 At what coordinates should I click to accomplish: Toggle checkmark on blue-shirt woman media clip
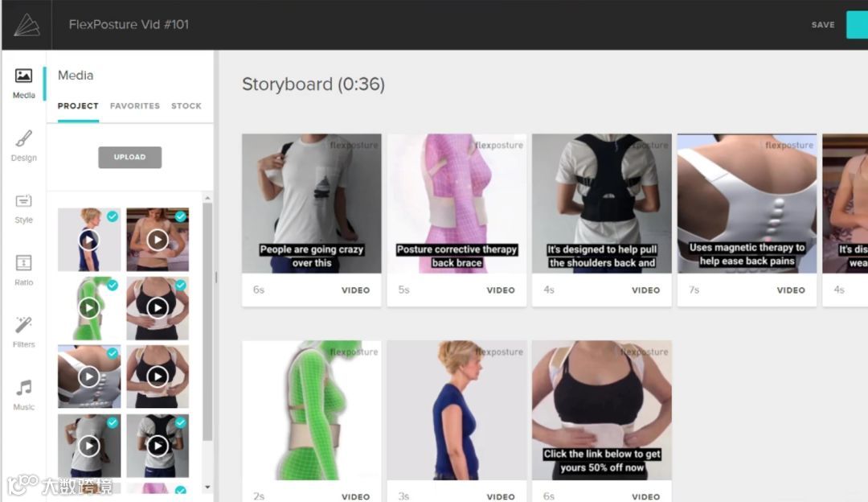pyautogui.click(x=113, y=216)
